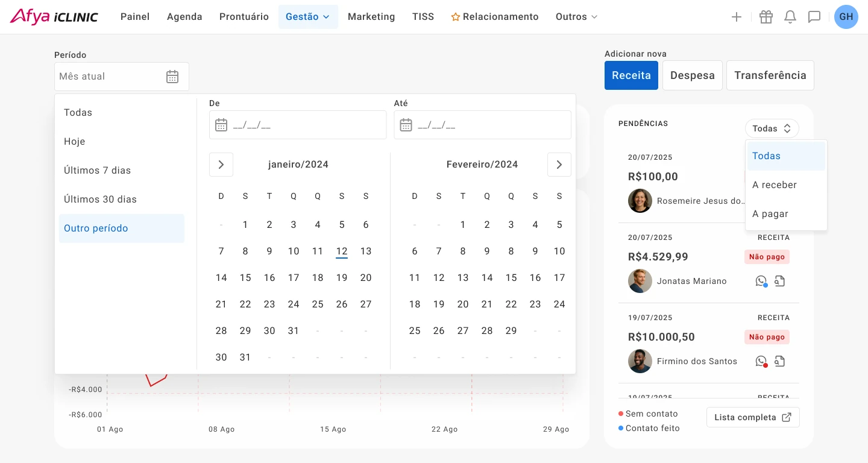
Task: Open the plus add menu in header
Action: click(737, 17)
